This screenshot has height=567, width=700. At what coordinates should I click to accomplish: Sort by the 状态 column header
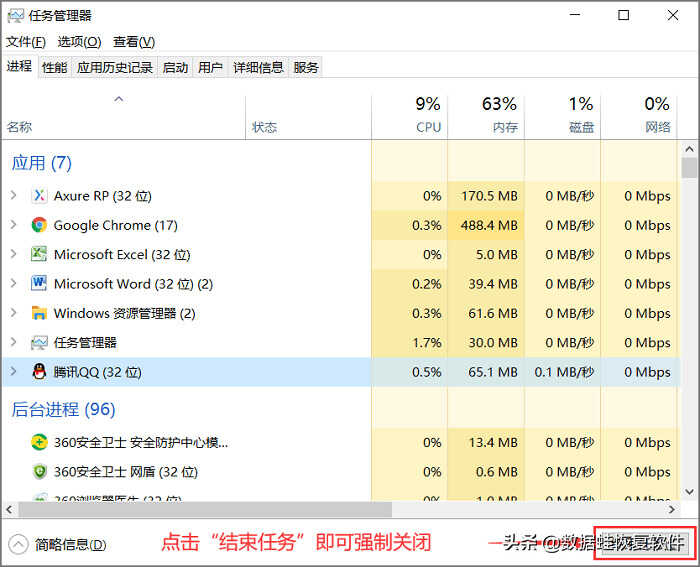pyautogui.click(x=308, y=118)
